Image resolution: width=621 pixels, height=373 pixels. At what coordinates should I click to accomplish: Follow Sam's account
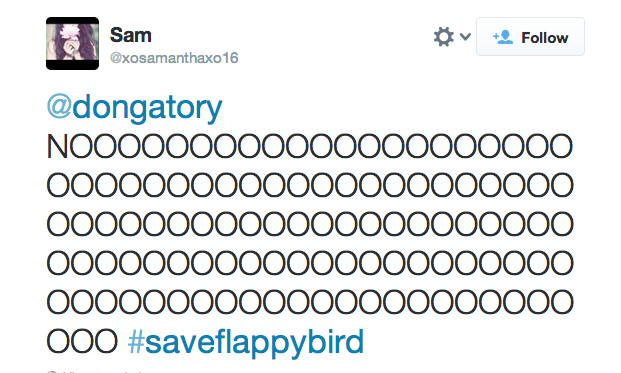coord(530,36)
